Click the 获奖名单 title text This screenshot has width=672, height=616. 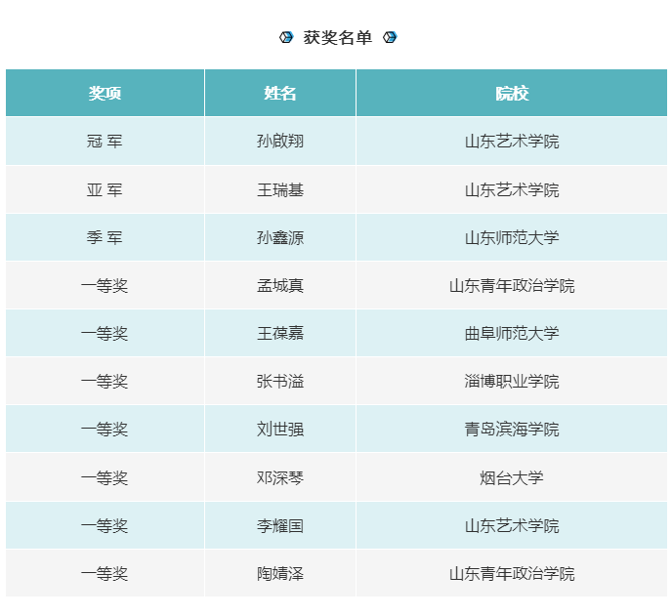[338, 37]
